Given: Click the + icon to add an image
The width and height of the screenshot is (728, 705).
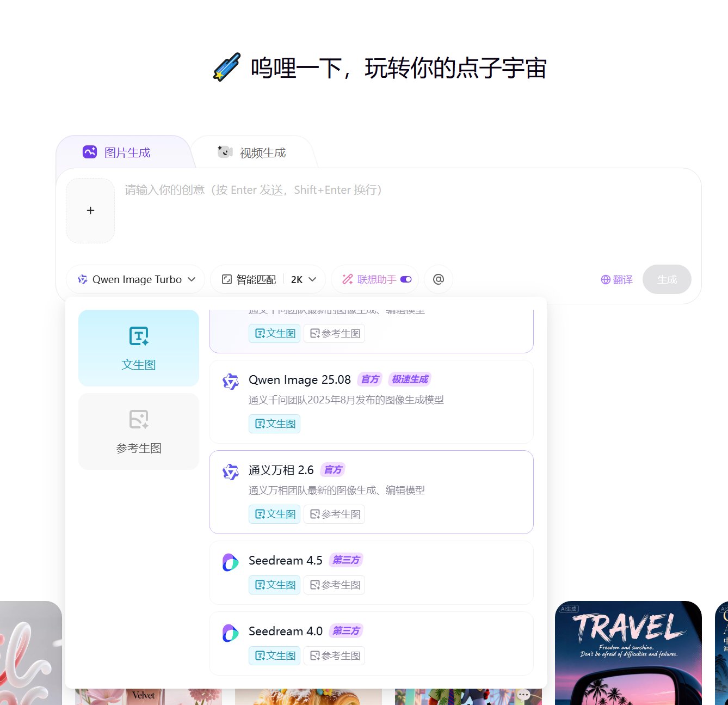Looking at the screenshot, I should point(90,210).
